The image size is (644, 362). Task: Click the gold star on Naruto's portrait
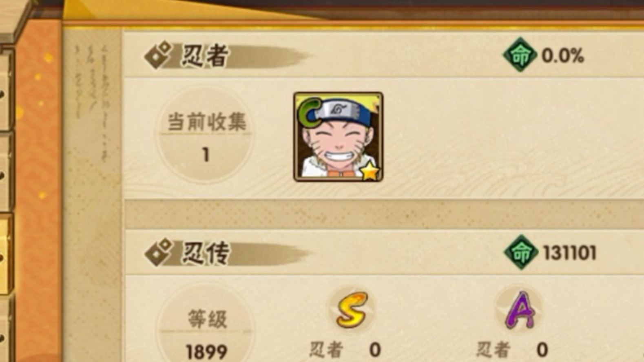[x=370, y=171]
